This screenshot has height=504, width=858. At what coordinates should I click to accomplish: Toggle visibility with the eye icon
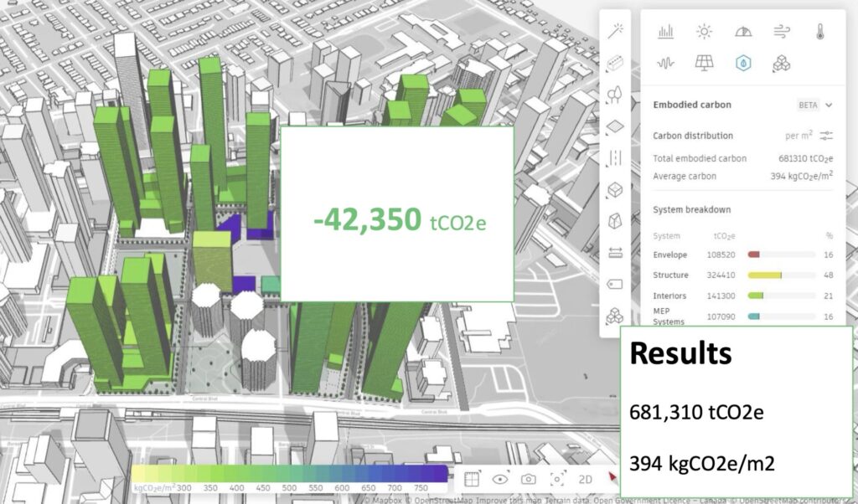click(501, 479)
